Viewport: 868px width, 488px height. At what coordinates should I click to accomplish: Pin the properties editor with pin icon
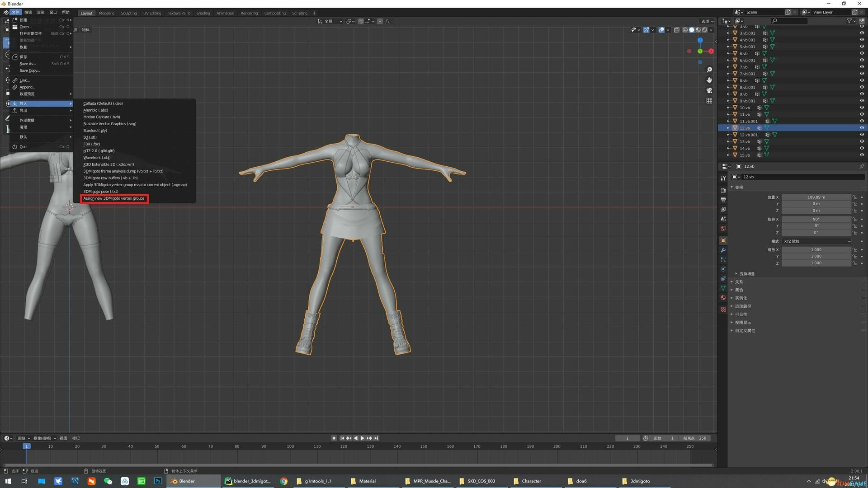point(862,166)
